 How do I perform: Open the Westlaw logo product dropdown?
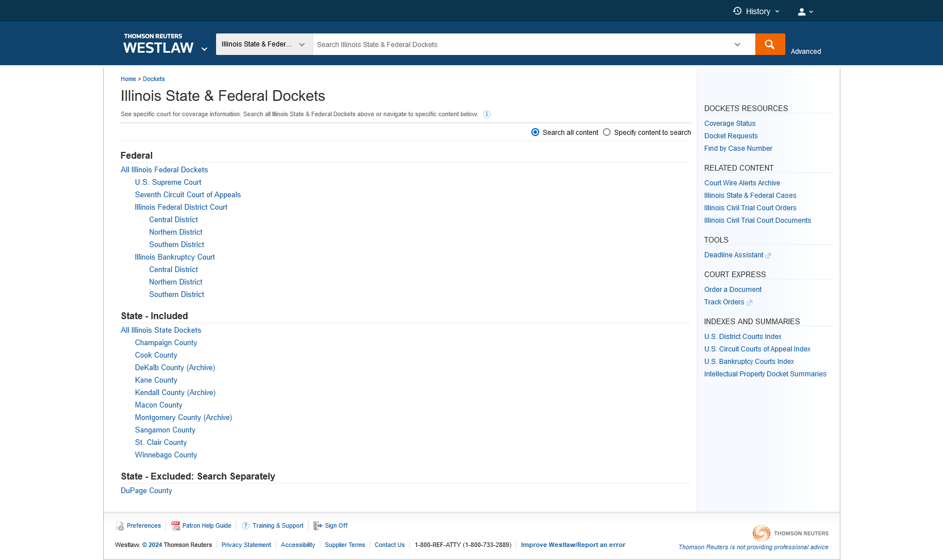(x=204, y=49)
